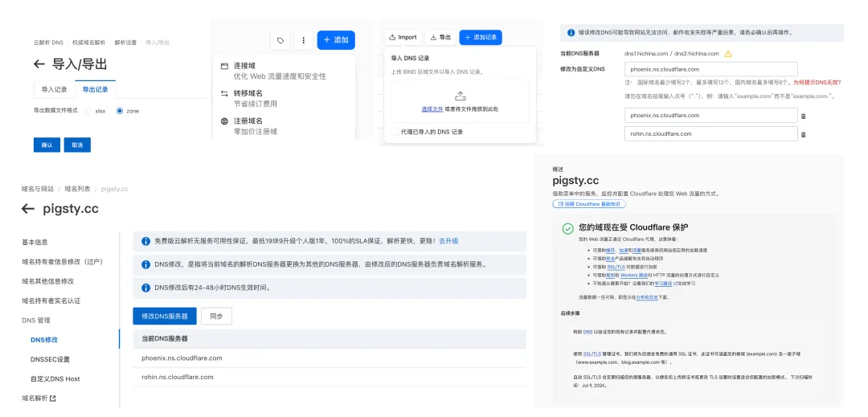Open 域名持有者实名认证 in sidebar
Viewport: 868px width, 417px height.
click(x=51, y=300)
